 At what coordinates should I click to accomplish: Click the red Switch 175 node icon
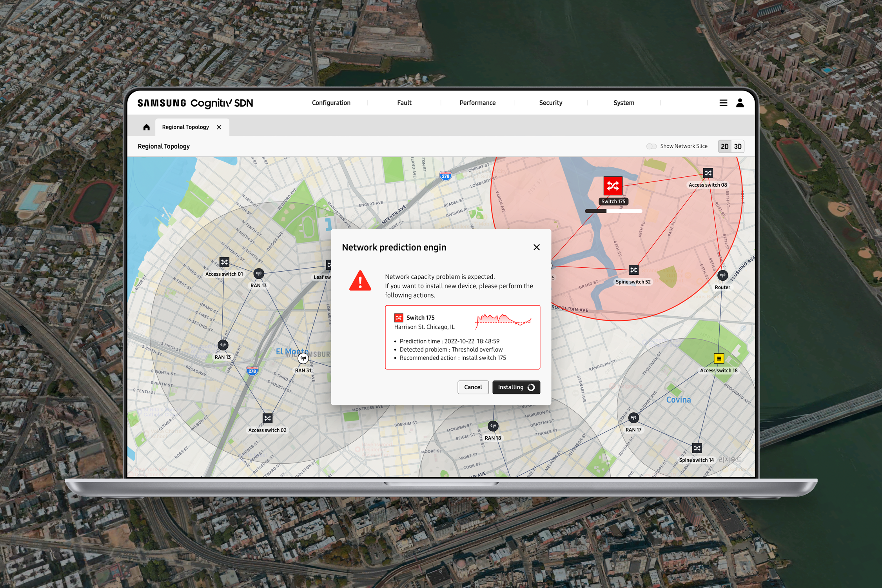[613, 186]
